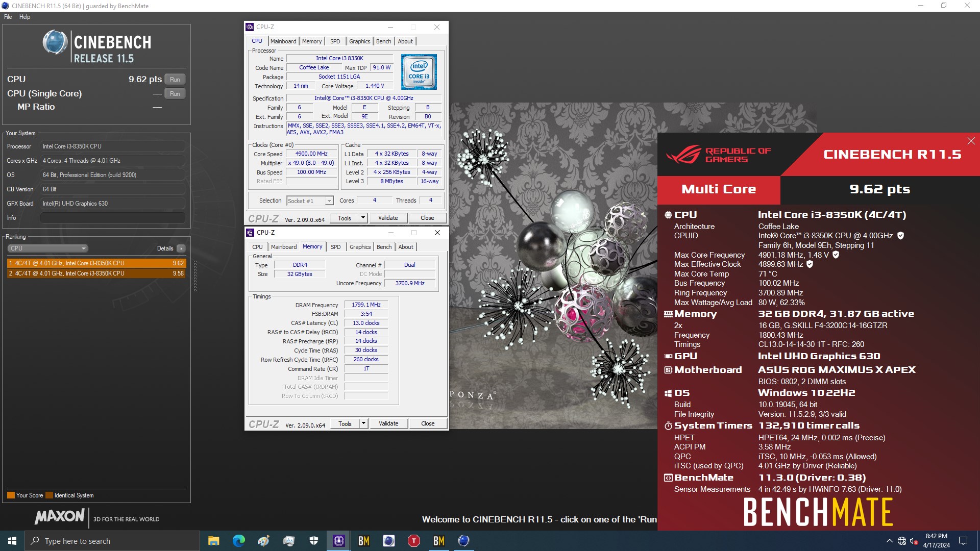Click Validate in upper CPU-Z window
The image size is (980, 551).
coord(388,218)
